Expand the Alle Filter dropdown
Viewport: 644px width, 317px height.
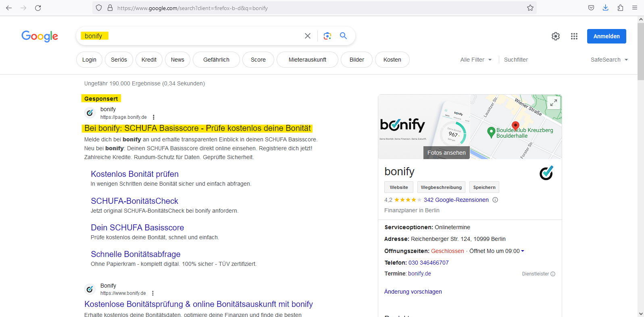(476, 60)
